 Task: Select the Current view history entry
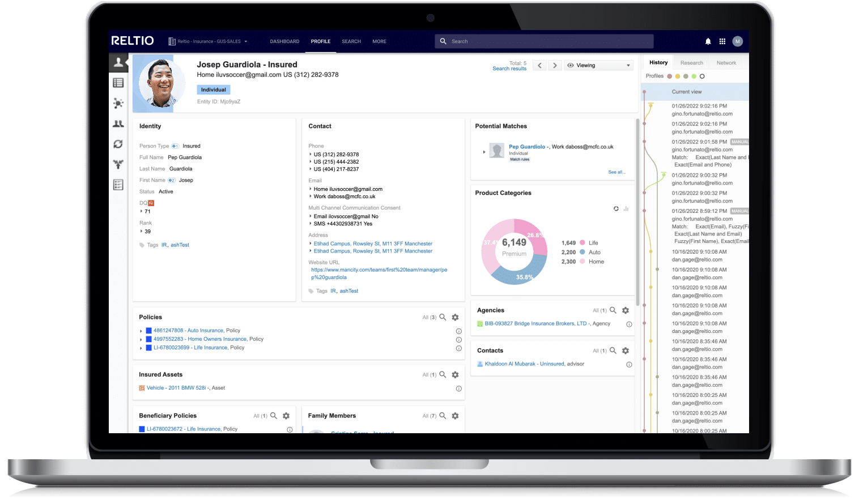click(x=695, y=92)
